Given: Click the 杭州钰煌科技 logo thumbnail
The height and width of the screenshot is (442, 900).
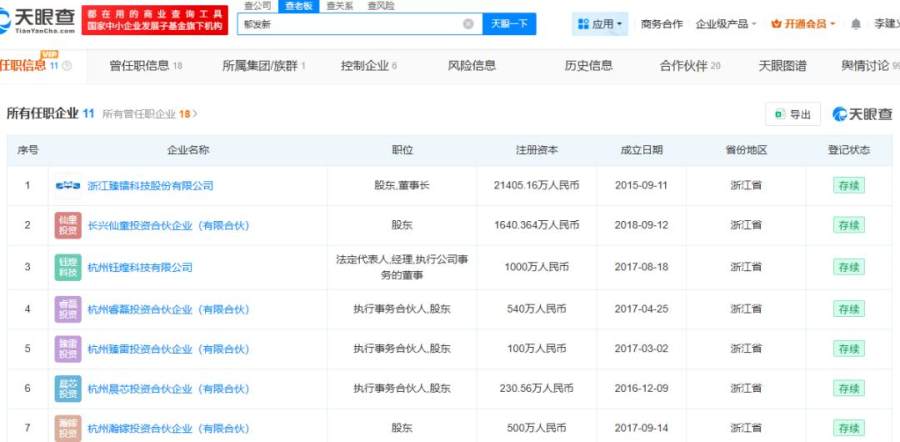Looking at the screenshot, I should [x=68, y=267].
